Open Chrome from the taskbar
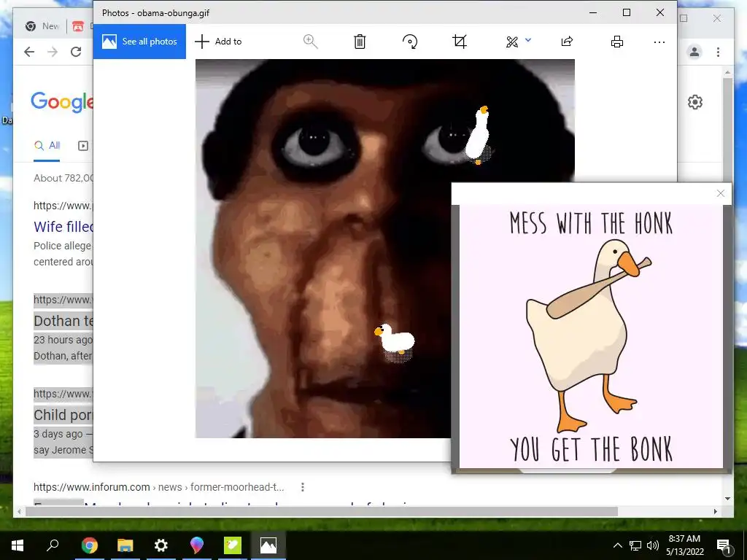747x560 pixels. (x=89, y=545)
